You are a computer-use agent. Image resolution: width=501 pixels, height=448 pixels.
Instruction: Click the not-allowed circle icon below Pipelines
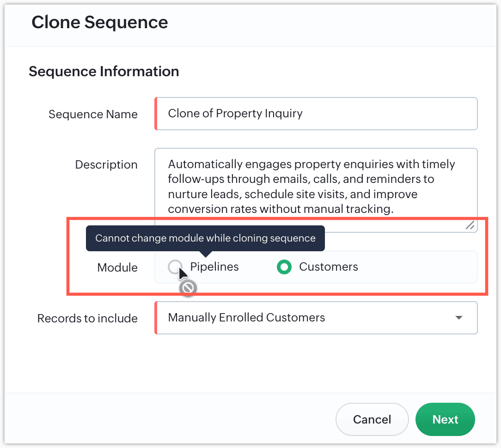[188, 288]
